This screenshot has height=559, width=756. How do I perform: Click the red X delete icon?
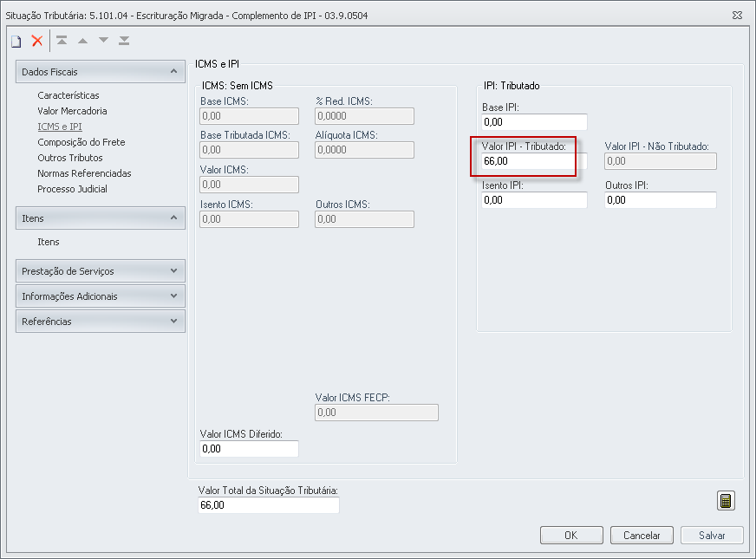click(x=36, y=41)
